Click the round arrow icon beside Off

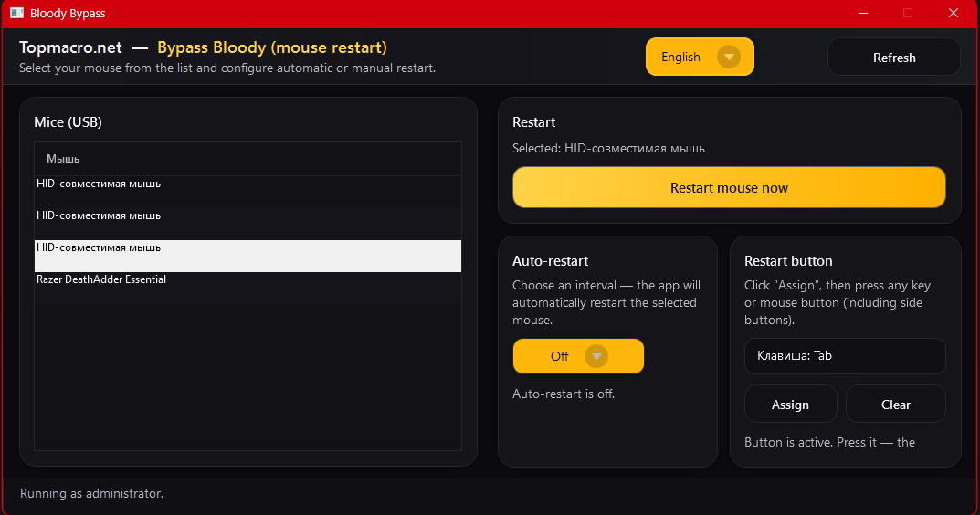click(x=596, y=356)
